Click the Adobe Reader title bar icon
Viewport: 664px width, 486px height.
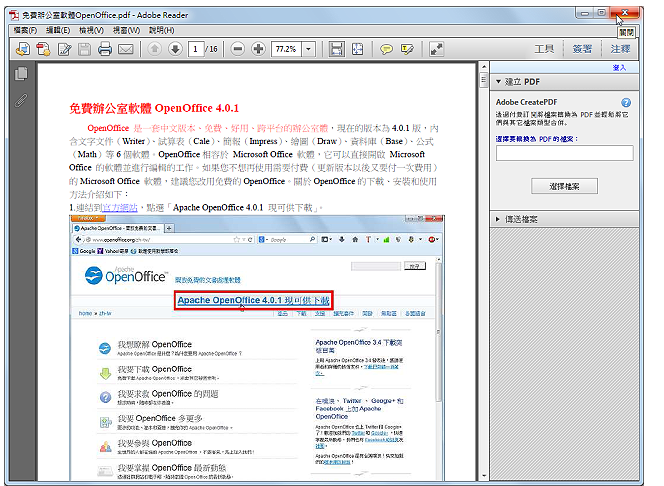[14, 15]
